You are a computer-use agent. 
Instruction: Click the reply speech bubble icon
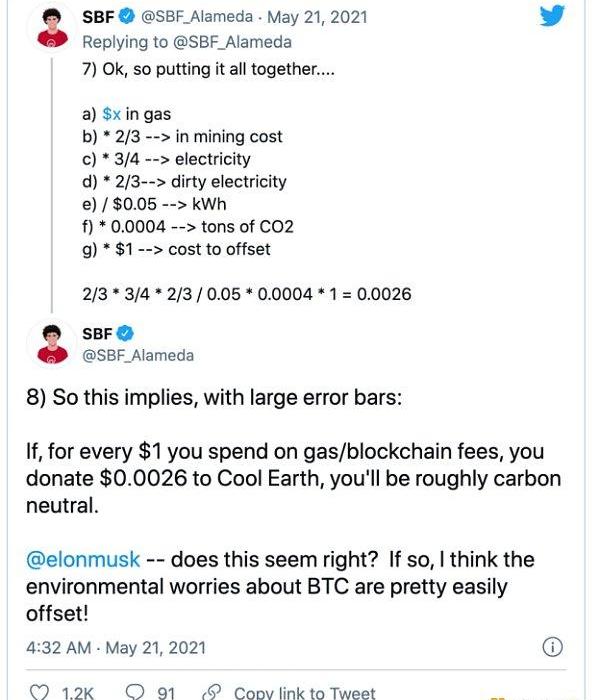click(x=136, y=692)
